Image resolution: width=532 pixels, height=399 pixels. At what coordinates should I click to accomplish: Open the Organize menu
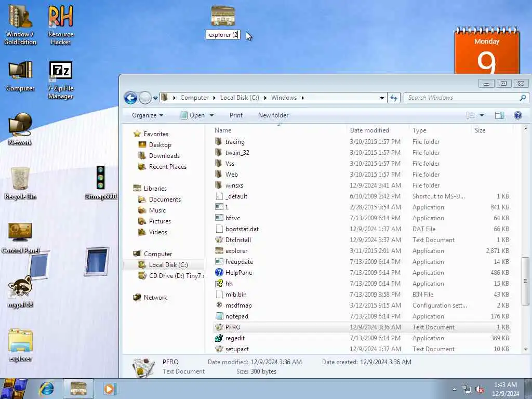147,115
